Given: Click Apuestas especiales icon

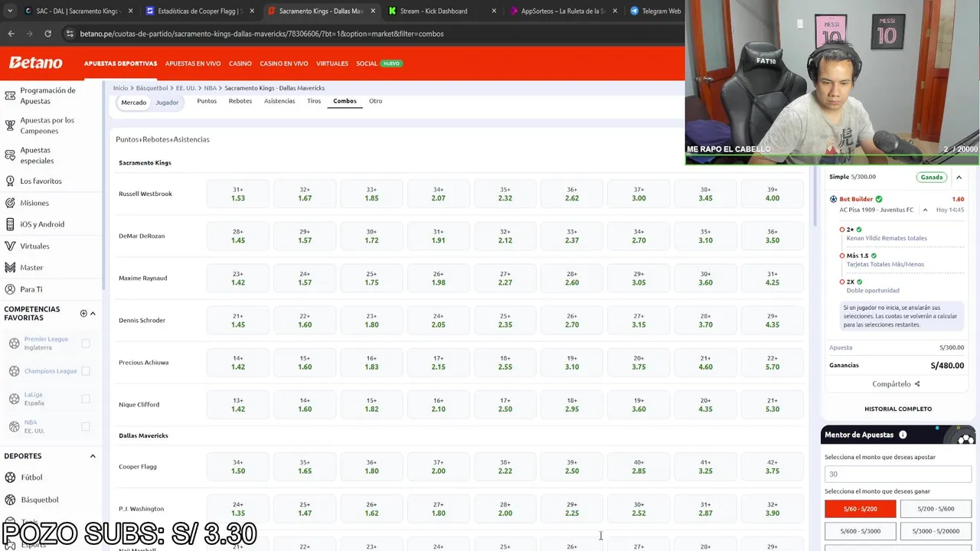Looking at the screenshot, I should (x=10, y=155).
